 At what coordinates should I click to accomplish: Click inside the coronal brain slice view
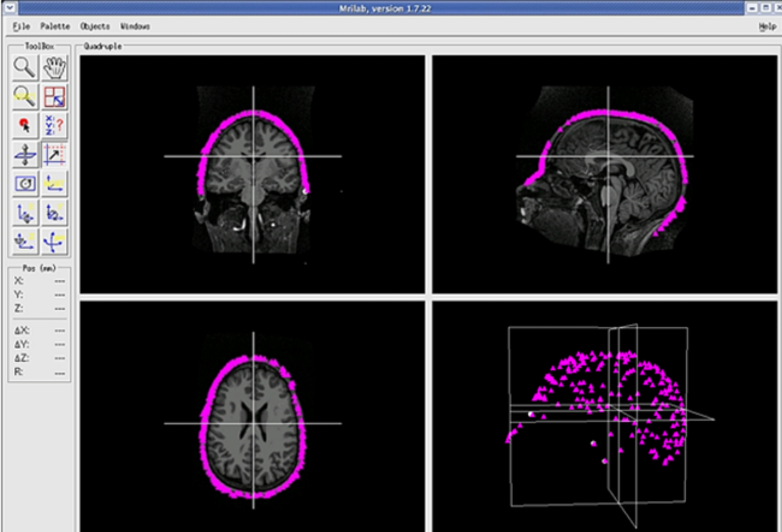click(x=252, y=174)
